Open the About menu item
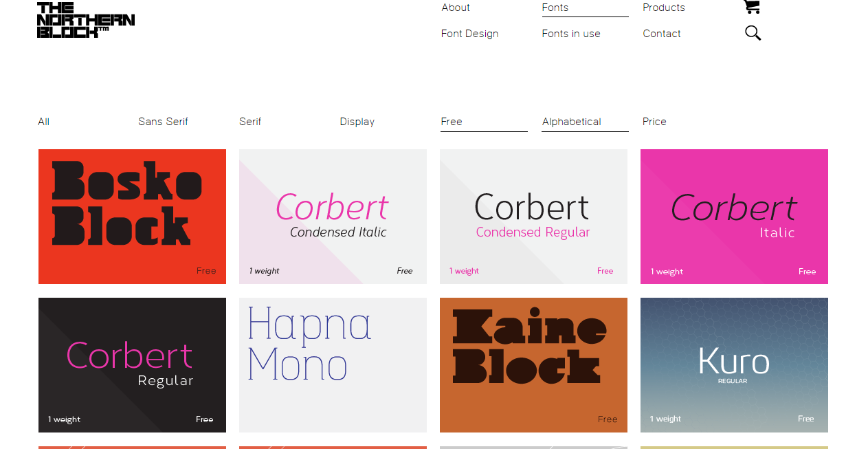Viewport: 868px width, 449px height. tap(456, 8)
